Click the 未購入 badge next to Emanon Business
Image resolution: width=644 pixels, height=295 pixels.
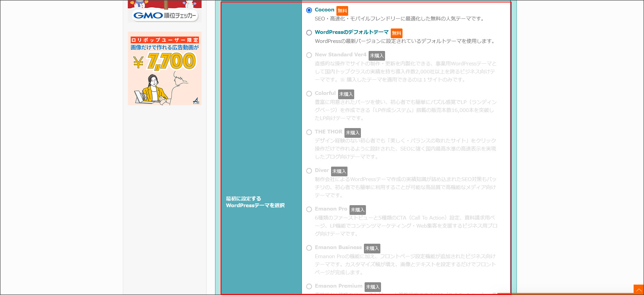point(372,248)
